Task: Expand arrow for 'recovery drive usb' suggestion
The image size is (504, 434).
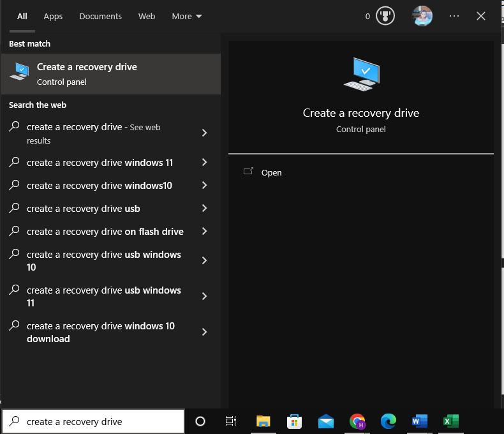Action: (x=204, y=209)
